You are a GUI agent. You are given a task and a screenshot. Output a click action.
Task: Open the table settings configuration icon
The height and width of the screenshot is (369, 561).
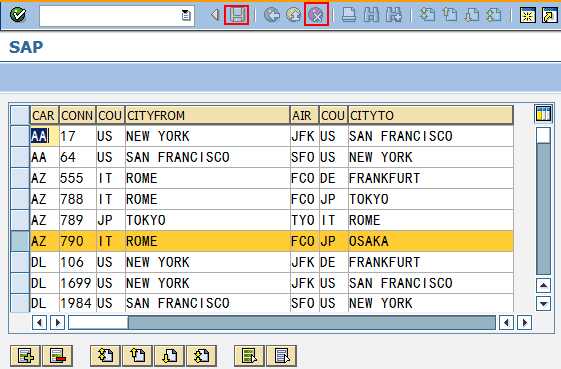(x=543, y=114)
